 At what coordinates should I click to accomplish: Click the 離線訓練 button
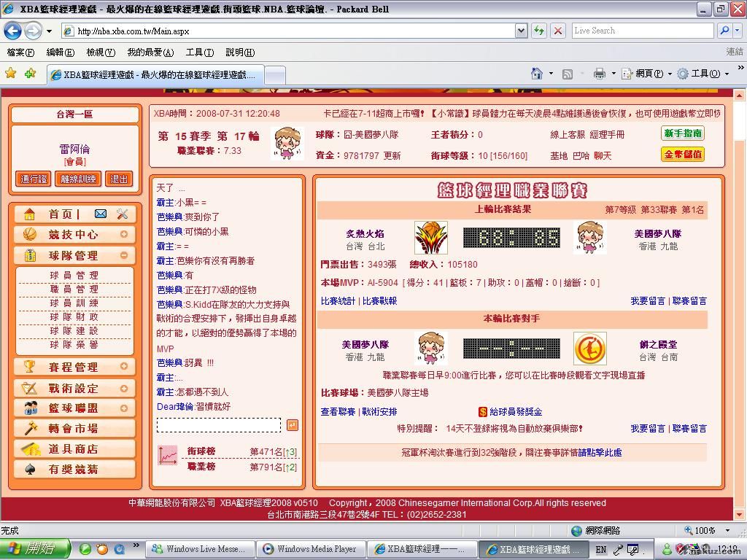[78, 179]
